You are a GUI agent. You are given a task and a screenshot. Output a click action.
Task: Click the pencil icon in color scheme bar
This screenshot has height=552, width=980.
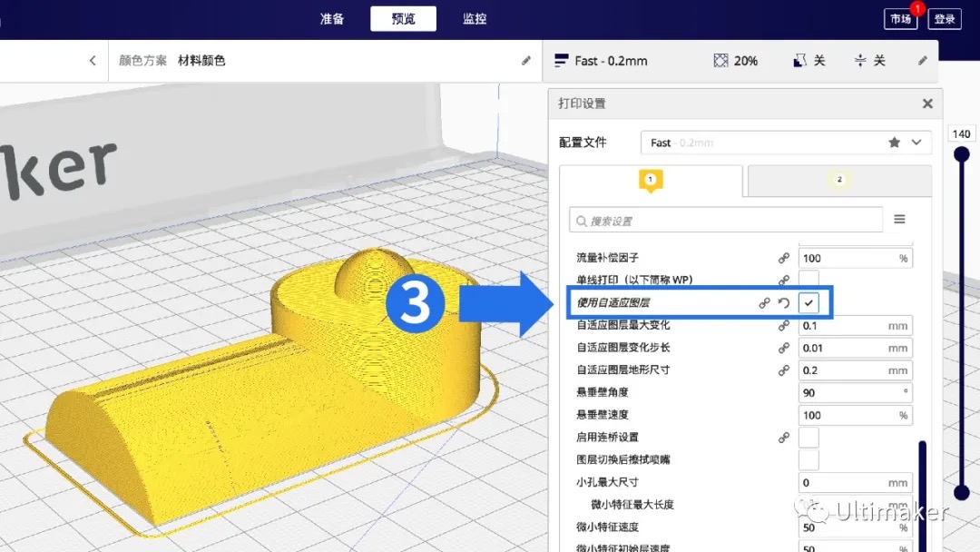(x=525, y=61)
